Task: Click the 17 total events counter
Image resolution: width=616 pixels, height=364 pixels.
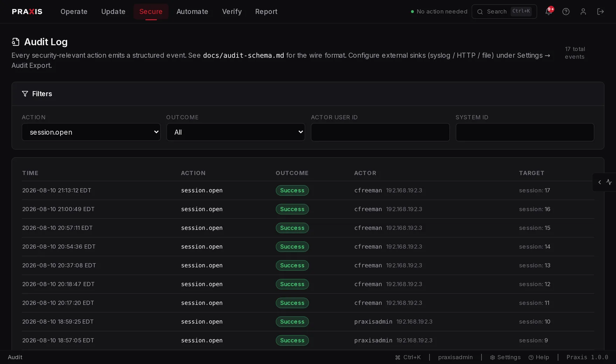Action: 575,53
